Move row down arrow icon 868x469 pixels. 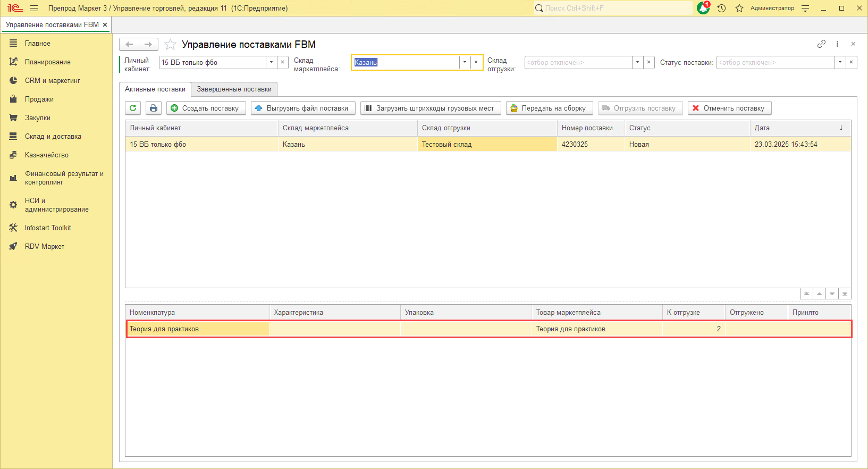tap(832, 294)
